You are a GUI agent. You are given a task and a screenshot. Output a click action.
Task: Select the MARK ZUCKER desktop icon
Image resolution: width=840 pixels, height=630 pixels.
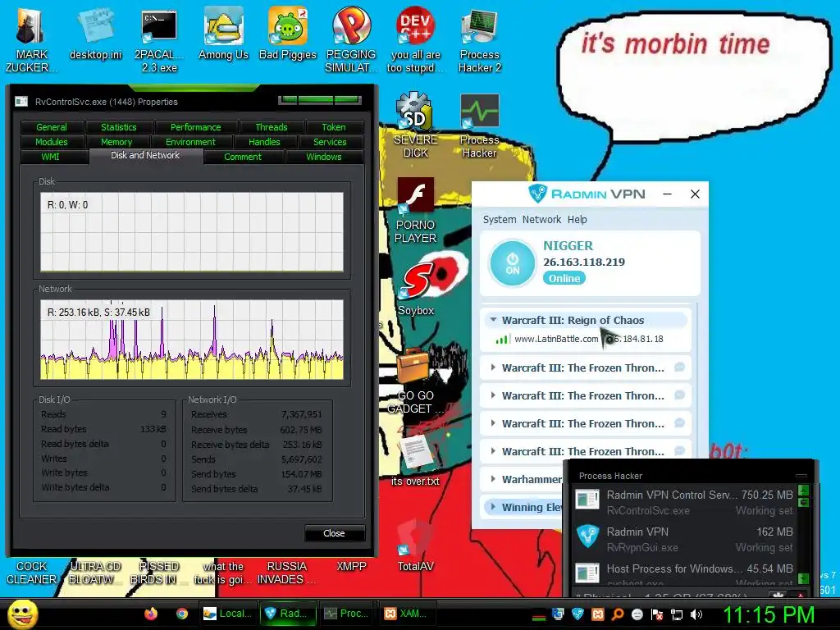coord(31,40)
